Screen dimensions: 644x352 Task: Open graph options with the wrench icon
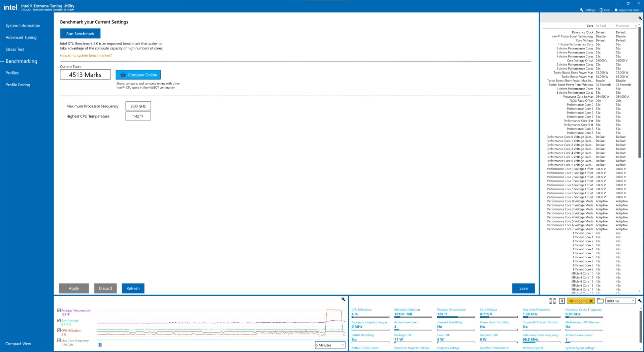pos(343,299)
